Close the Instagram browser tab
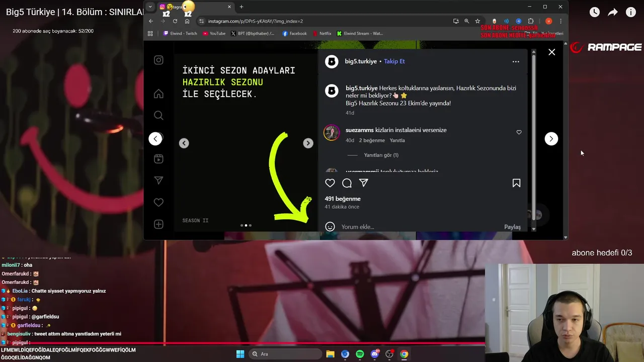This screenshot has height=362, width=644. click(x=229, y=7)
